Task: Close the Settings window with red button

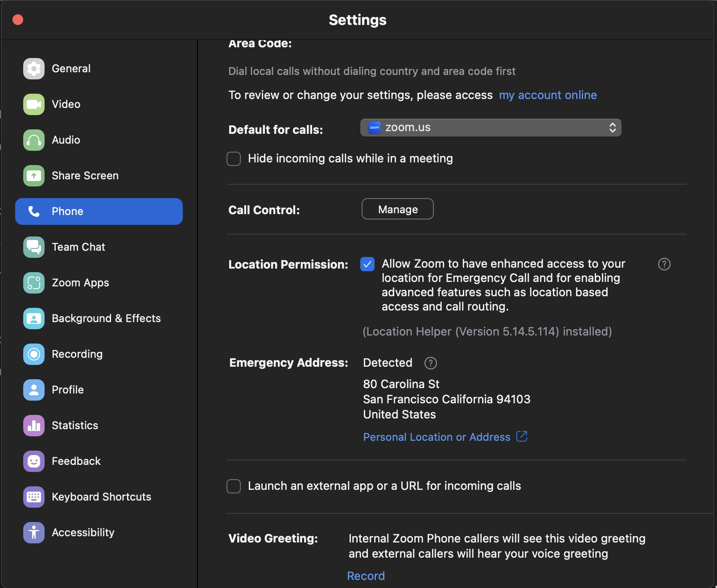Action: 18,20
